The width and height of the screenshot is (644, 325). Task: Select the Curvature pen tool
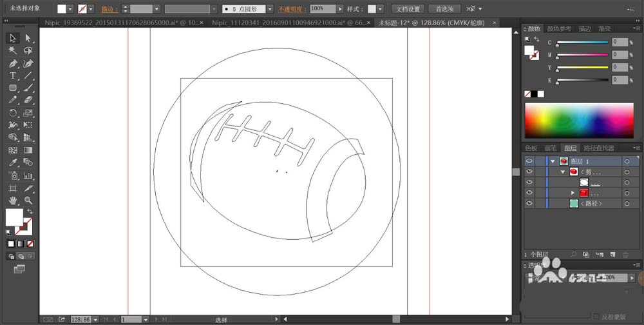28,63
